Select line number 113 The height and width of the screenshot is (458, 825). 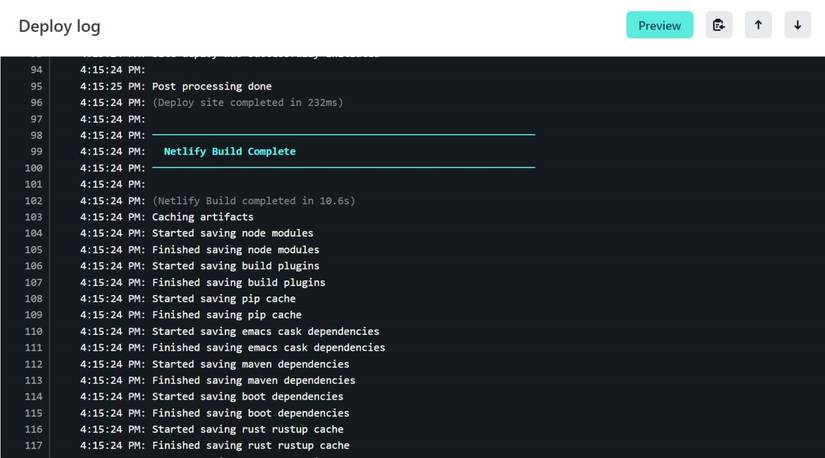pyautogui.click(x=34, y=381)
